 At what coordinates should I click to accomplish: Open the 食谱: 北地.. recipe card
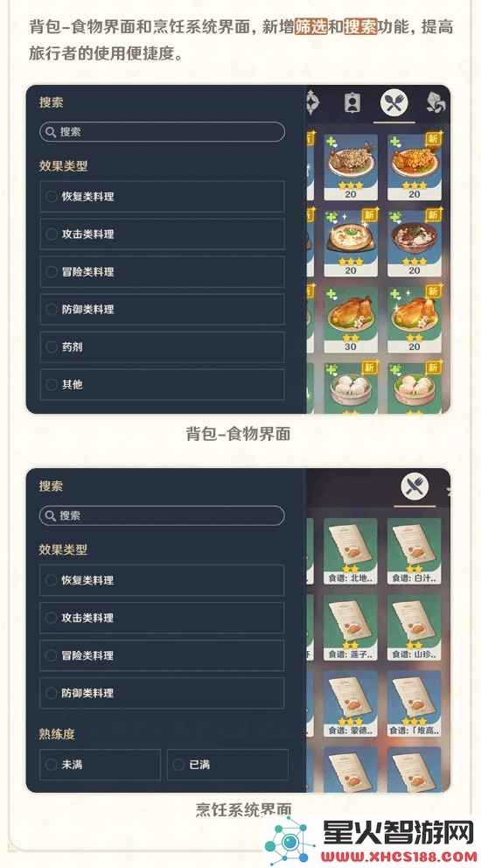(x=351, y=550)
